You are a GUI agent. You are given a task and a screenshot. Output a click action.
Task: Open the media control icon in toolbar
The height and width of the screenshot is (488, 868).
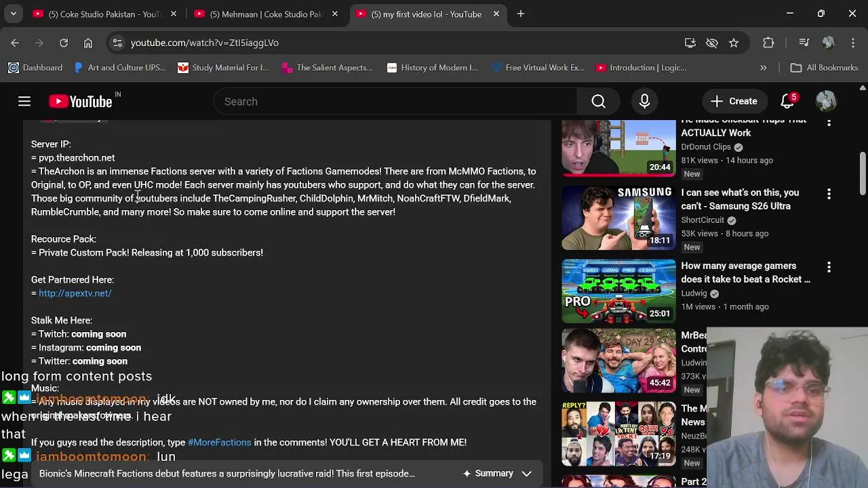(x=804, y=43)
